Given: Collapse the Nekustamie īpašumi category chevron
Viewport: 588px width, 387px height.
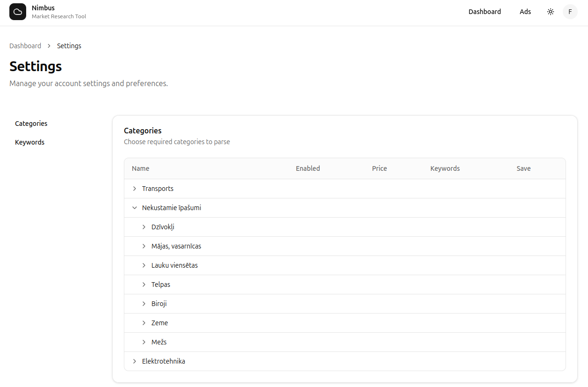Looking at the screenshot, I should pos(135,208).
